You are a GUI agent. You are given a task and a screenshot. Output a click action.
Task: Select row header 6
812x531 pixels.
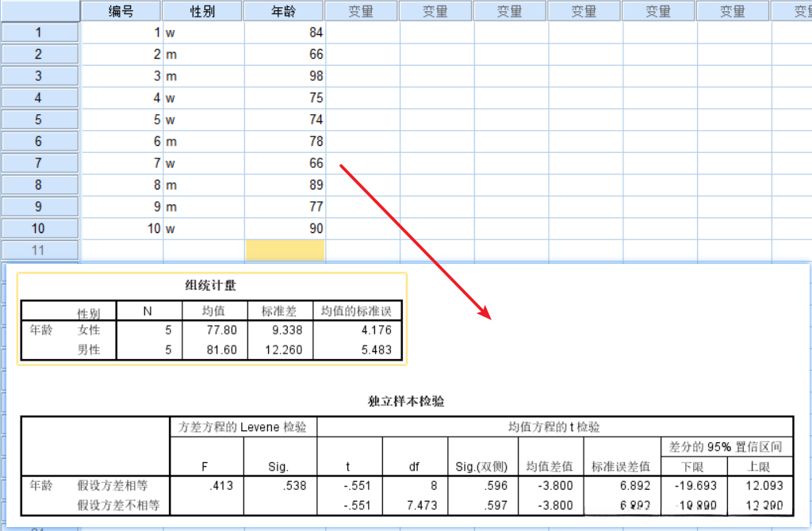click(40, 141)
